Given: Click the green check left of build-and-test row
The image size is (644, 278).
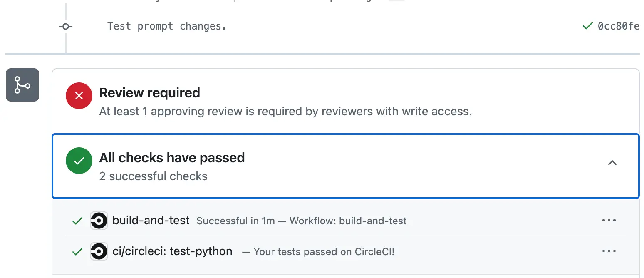Looking at the screenshot, I should pyautogui.click(x=77, y=221).
